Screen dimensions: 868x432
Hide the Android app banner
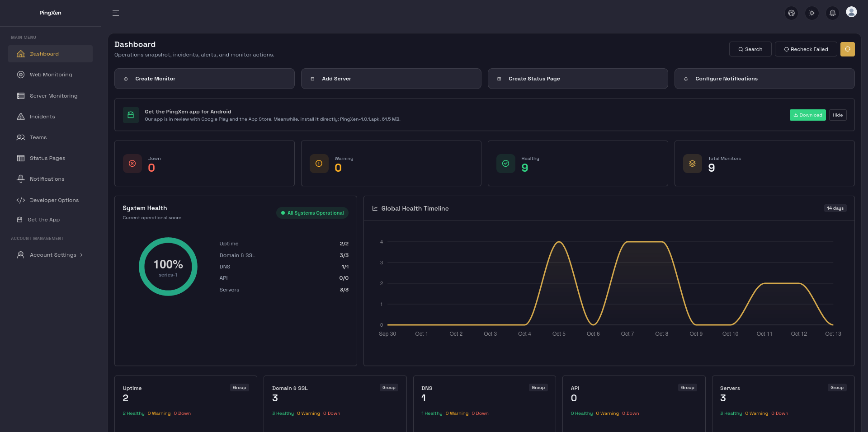click(838, 115)
